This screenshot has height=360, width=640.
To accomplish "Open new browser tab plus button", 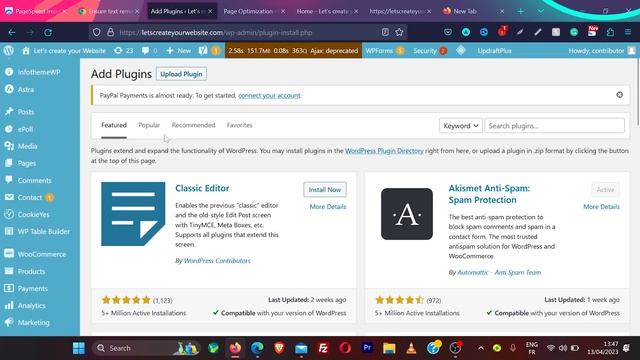I will point(520,11).
